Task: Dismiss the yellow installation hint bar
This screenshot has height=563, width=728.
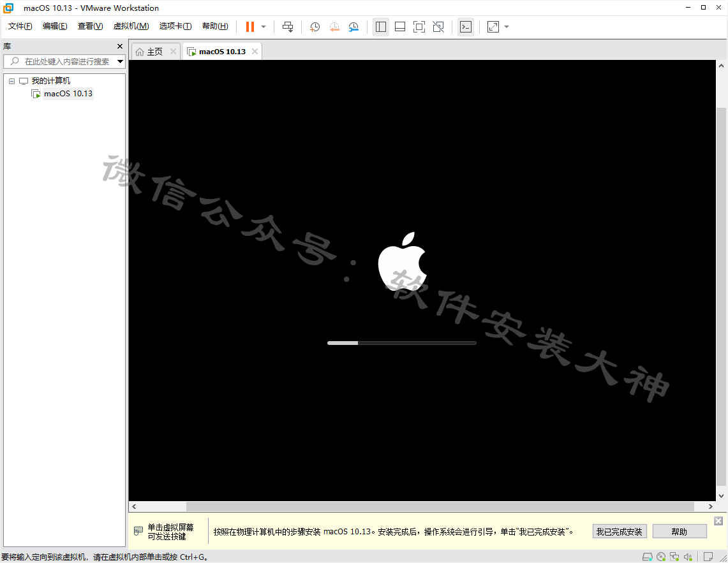Action: [718, 521]
